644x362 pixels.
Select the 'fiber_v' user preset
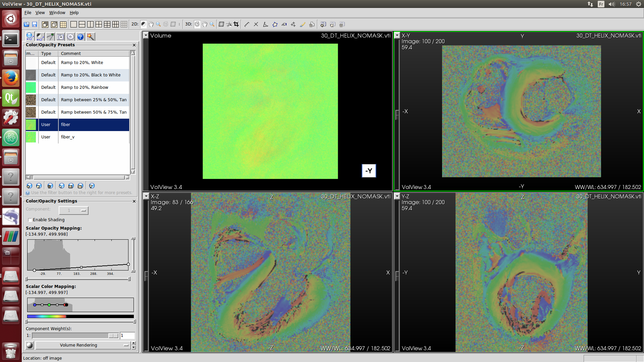(x=77, y=137)
